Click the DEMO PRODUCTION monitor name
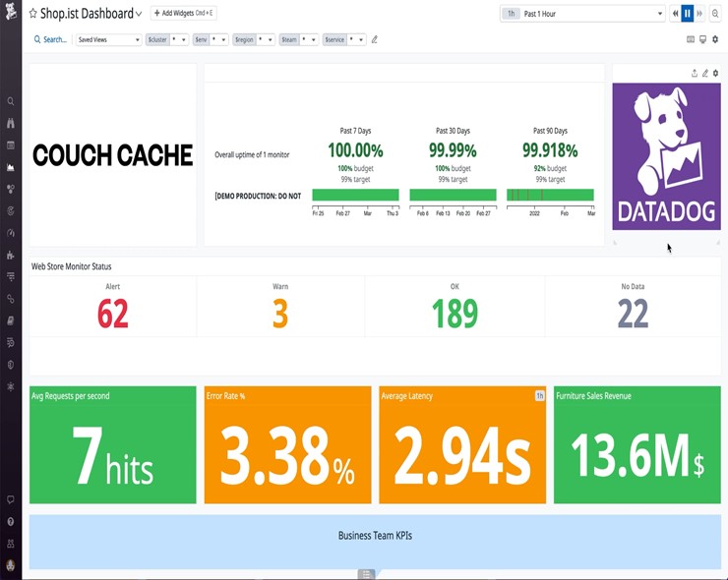728x580 pixels. [x=258, y=196]
